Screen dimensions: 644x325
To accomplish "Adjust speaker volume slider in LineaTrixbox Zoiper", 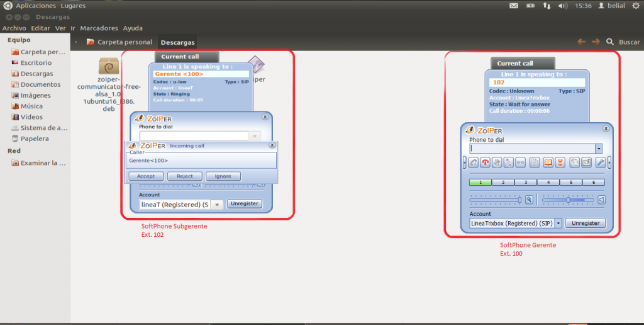I will click(x=568, y=200).
